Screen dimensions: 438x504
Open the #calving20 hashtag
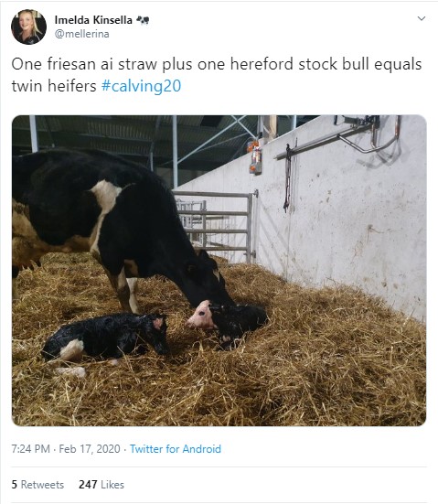pos(141,86)
